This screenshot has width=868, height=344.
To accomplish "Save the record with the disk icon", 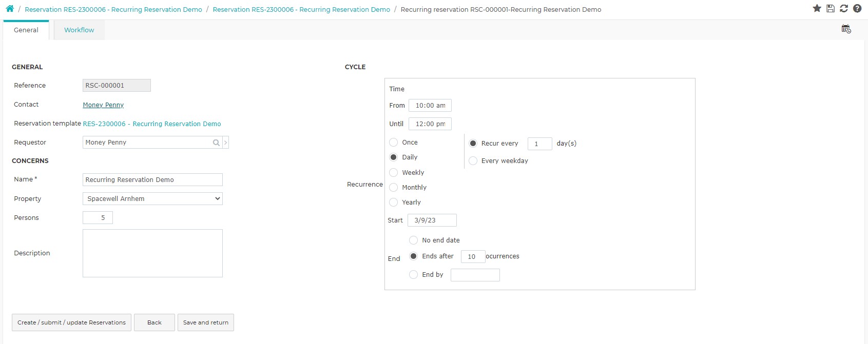I will tap(831, 8).
